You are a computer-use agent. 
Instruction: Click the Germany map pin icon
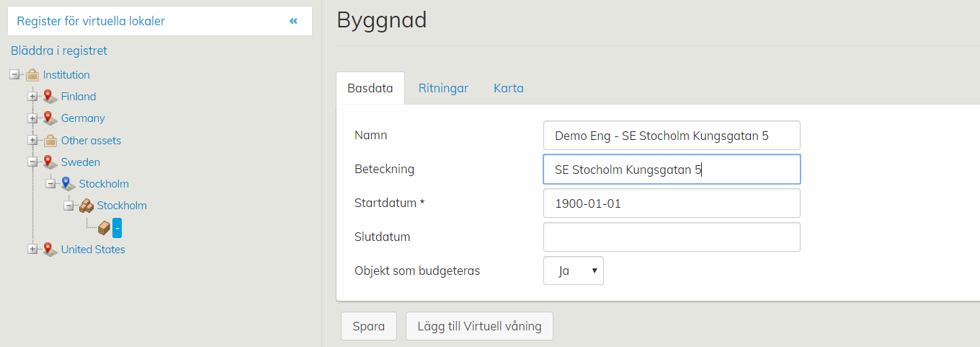(x=50, y=118)
